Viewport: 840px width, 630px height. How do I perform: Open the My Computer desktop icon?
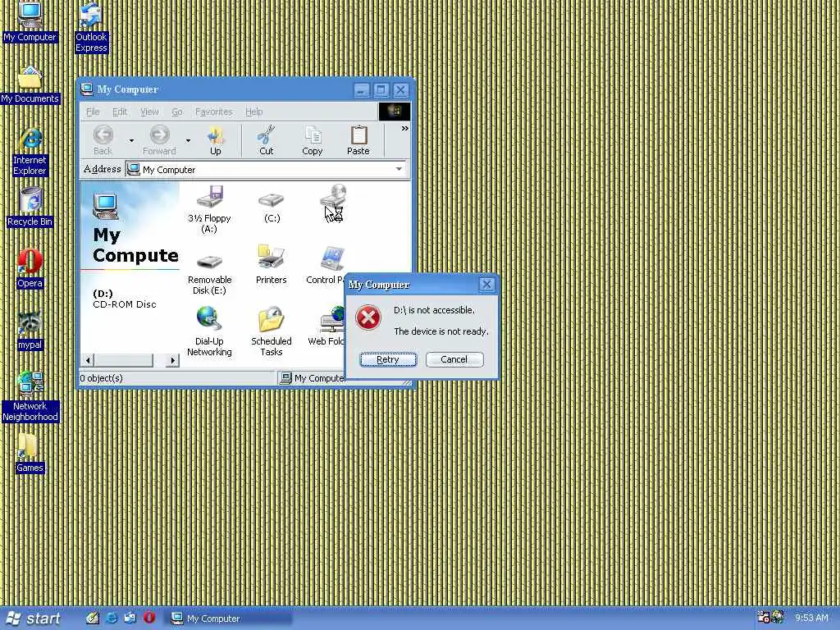[x=30, y=22]
